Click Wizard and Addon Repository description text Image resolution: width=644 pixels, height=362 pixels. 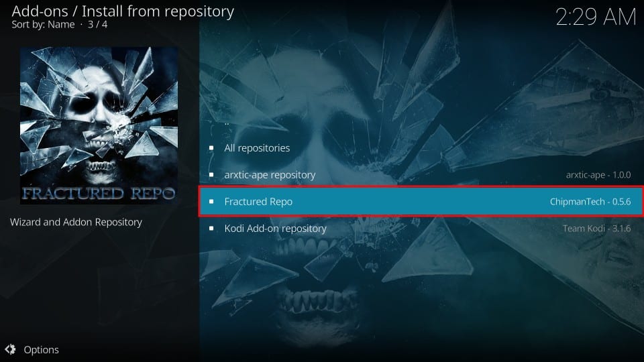tap(76, 222)
